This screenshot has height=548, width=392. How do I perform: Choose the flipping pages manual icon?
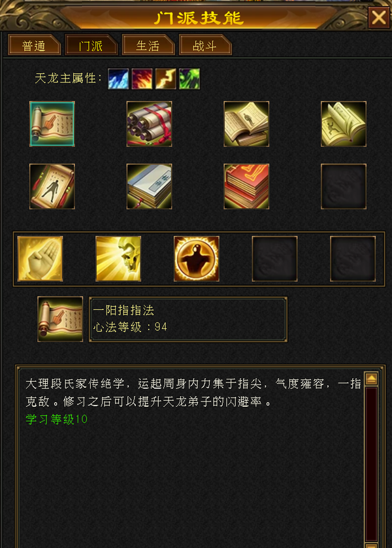pos(344,124)
